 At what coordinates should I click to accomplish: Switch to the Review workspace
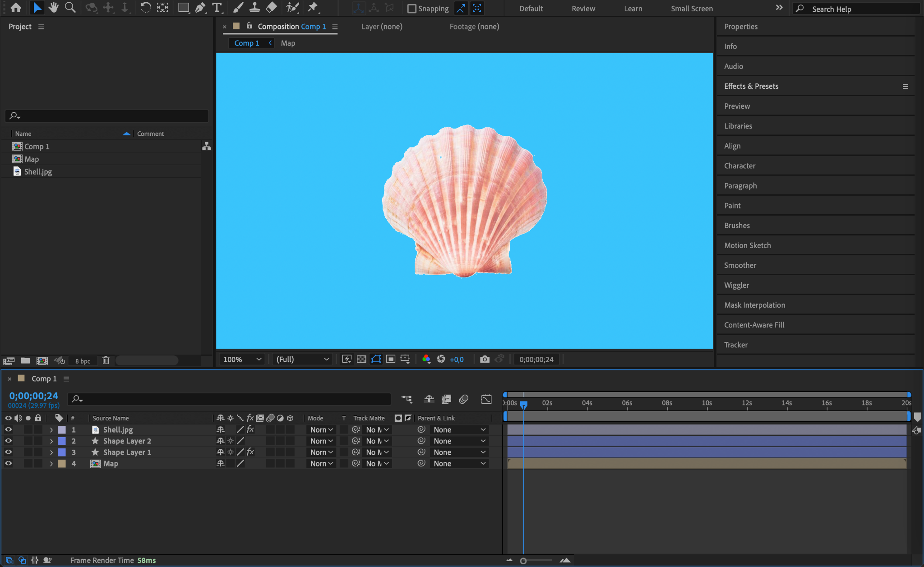coord(583,9)
